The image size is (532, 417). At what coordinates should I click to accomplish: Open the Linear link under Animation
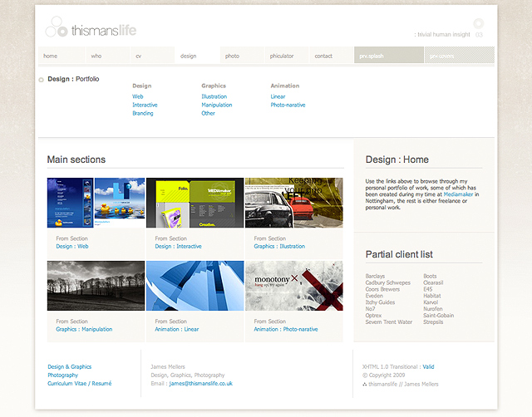[278, 96]
